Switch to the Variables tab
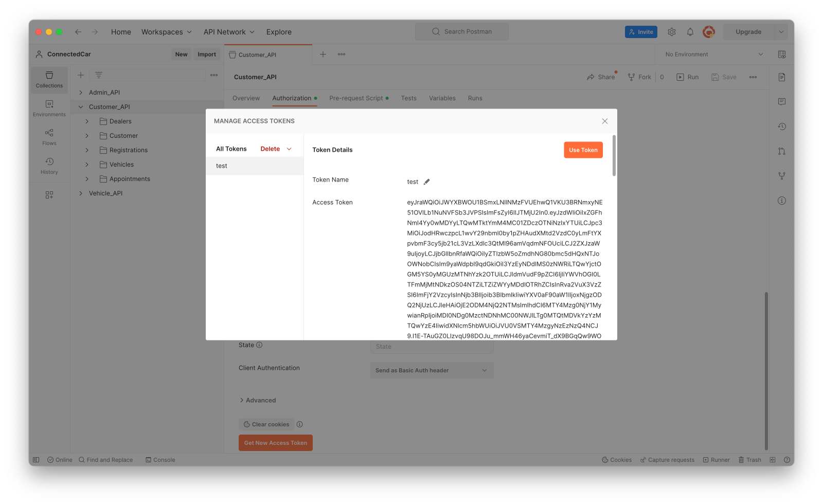Viewport: 823px width, 504px height. tap(442, 98)
